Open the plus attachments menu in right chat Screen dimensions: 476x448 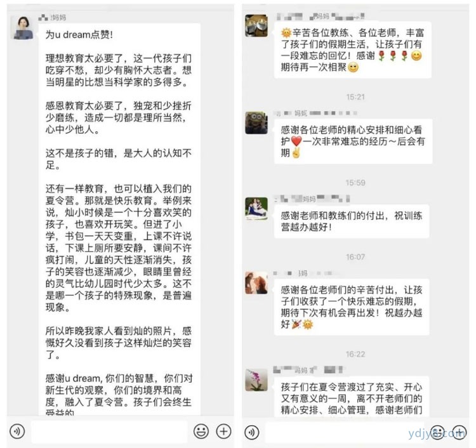[459, 433]
